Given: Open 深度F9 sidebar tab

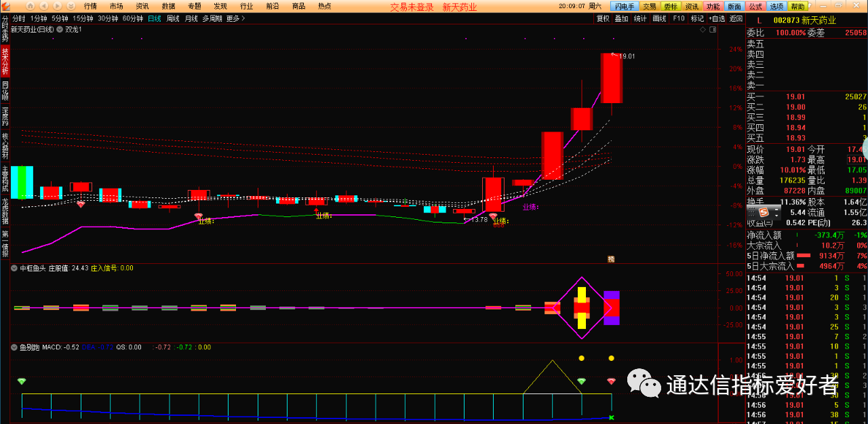Looking at the screenshot, I should click(x=5, y=117).
